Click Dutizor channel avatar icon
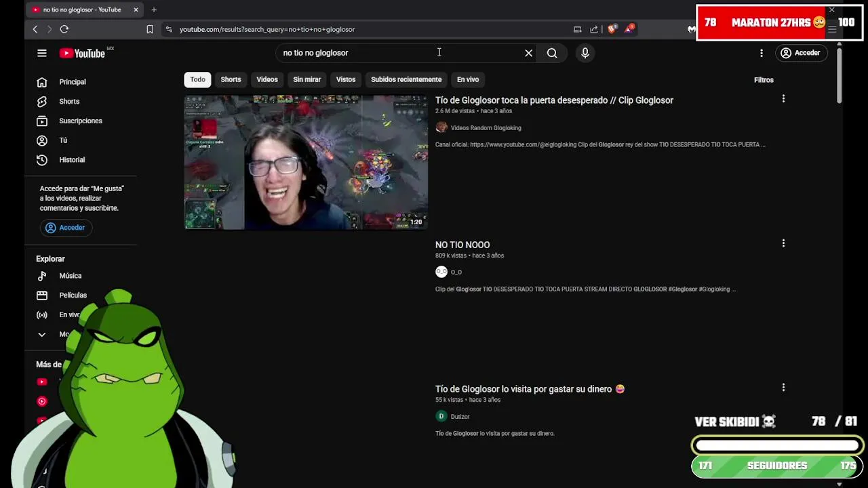868x488 pixels. [441, 416]
